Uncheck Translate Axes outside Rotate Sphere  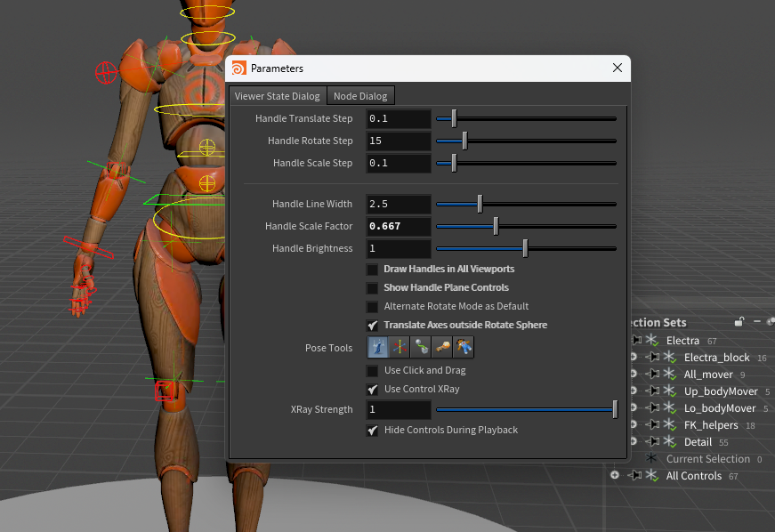[372, 326]
